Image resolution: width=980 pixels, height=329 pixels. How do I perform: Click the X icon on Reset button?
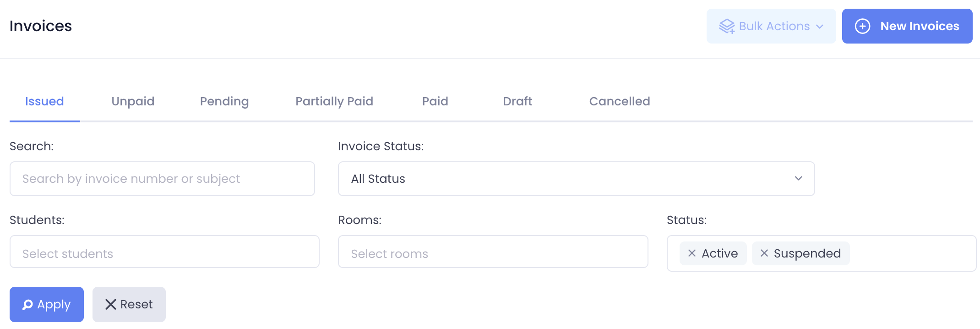110,305
